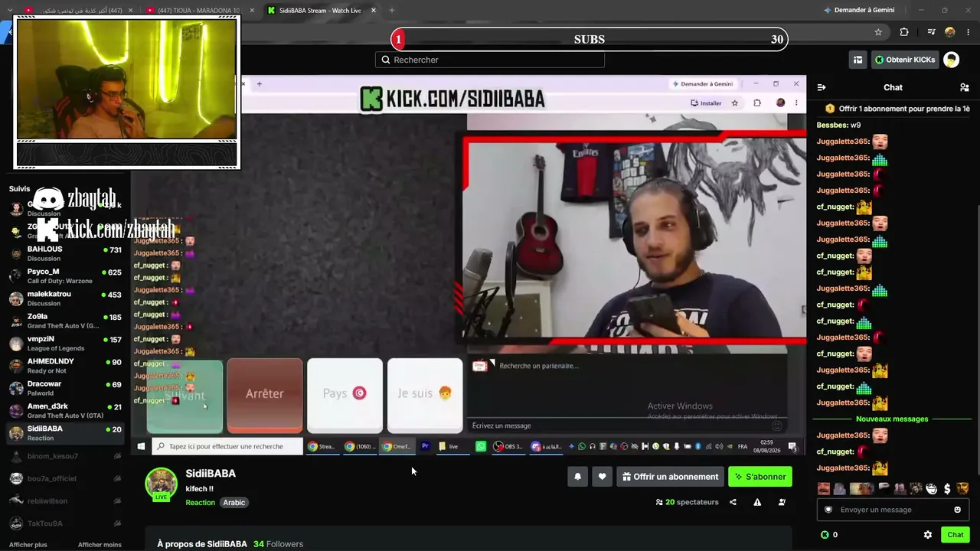Click the SidiiBABA channel name heading
The image size is (980, 551).
(211, 474)
